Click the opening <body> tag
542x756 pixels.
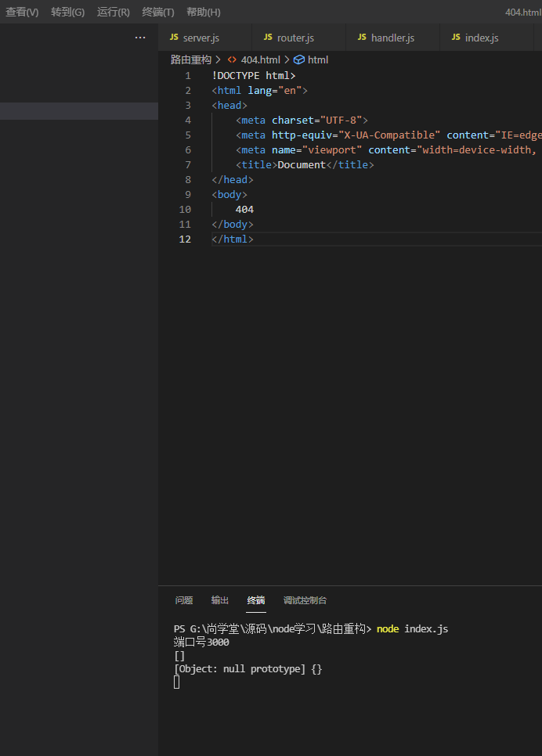pos(229,194)
